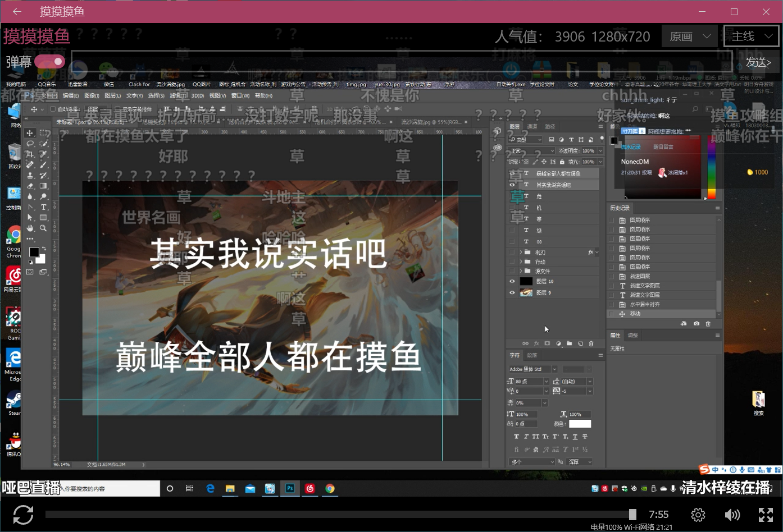Open player settings gear icon

point(698,515)
